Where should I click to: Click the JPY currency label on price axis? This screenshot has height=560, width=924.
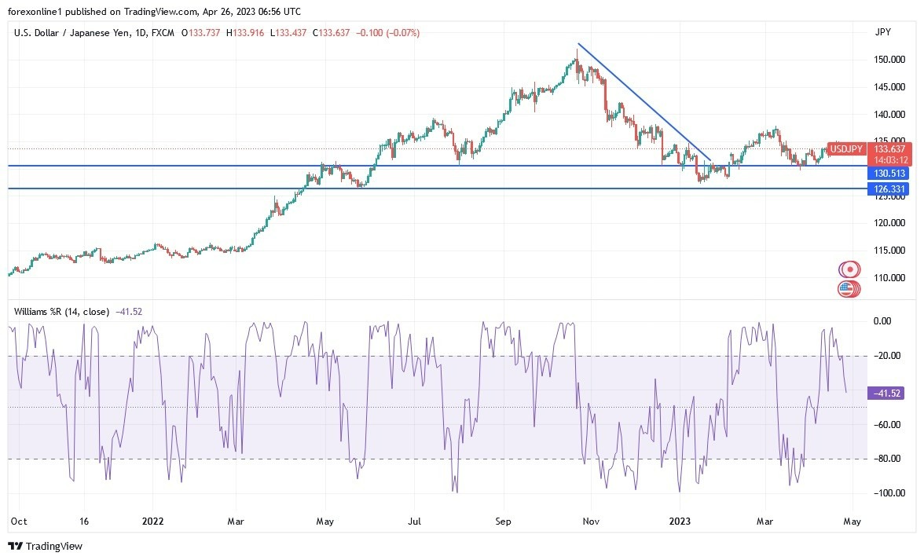(x=882, y=32)
